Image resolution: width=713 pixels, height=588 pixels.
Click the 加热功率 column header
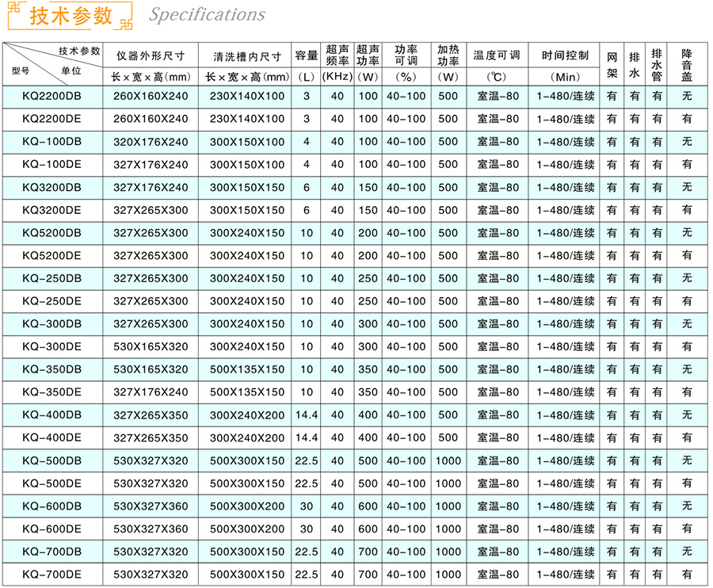(x=448, y=54)
